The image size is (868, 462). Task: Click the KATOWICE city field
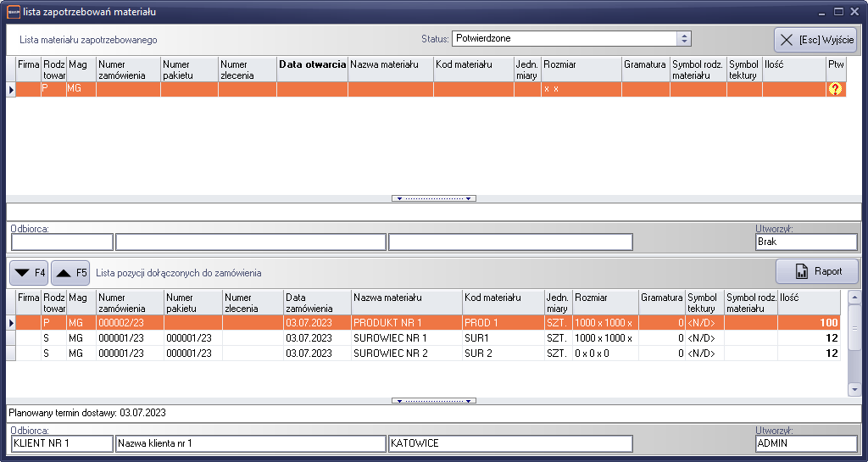point(510,443)
